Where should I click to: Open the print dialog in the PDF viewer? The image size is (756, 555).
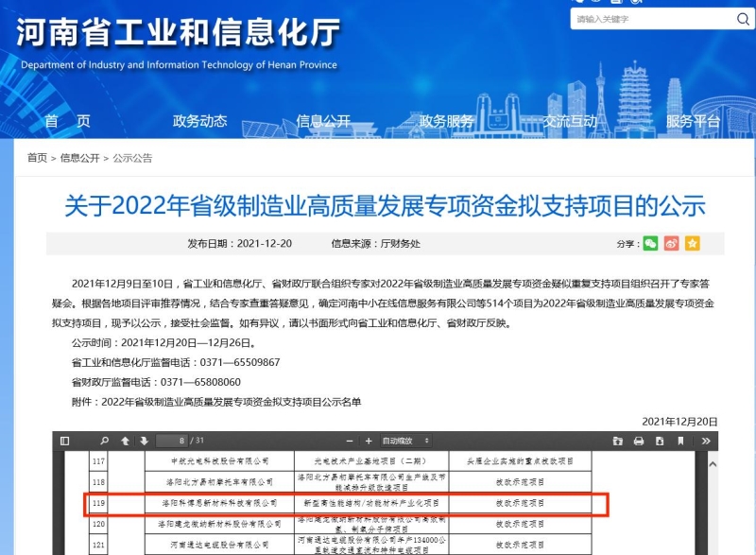(x=639, y=441)
